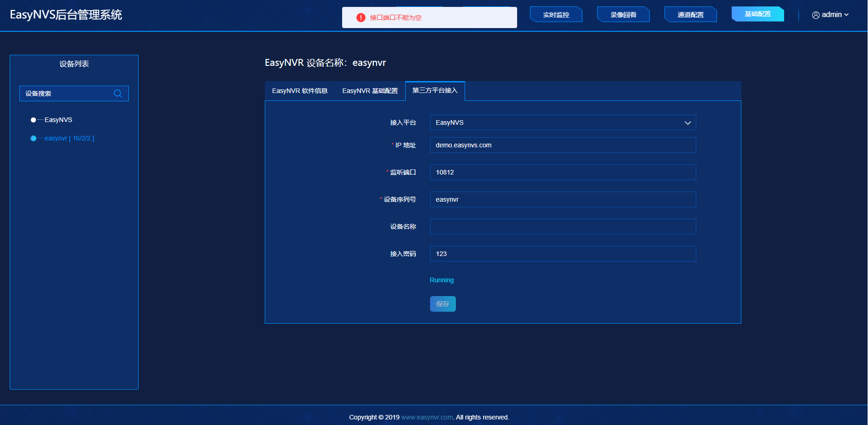Open the 通道配置 navigation menu
868x425 pixels.
(691, 15)
